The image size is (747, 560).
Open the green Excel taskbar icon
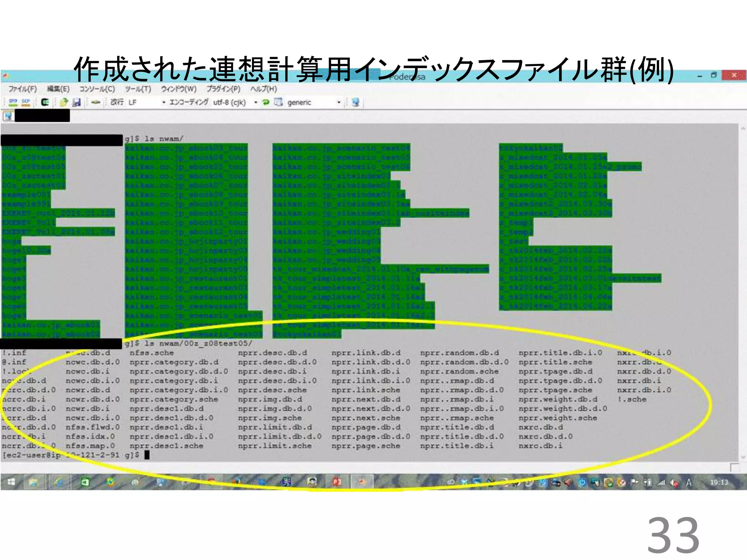[85, 482]
